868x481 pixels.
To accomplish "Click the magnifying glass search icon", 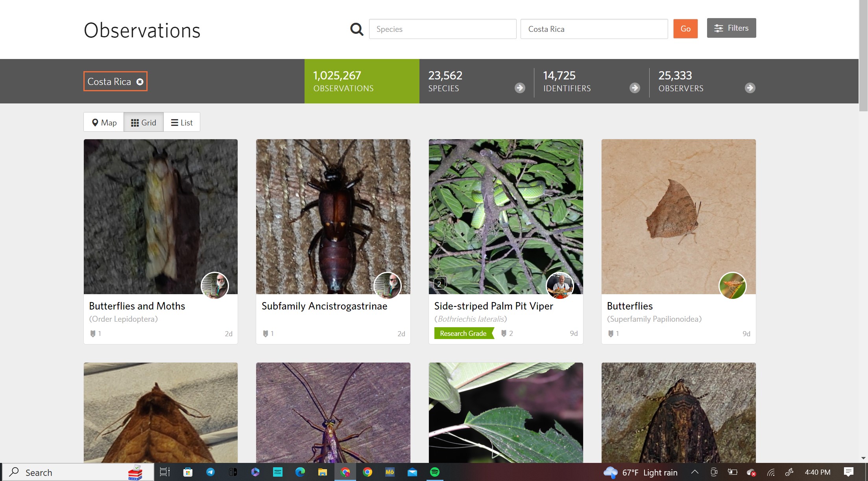I will coord(356,29).
